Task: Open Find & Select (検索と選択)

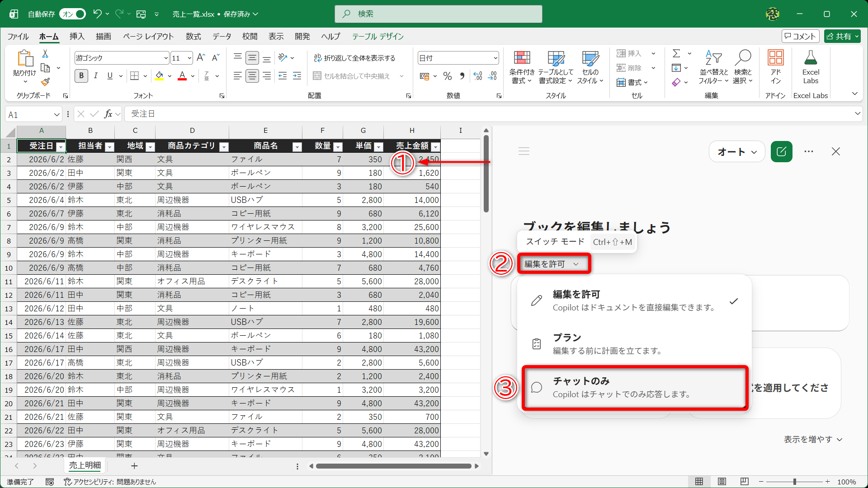Action: [743, 67]
